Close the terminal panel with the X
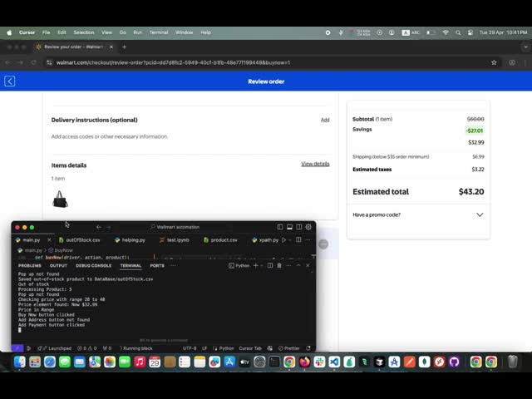 point(308,266)
